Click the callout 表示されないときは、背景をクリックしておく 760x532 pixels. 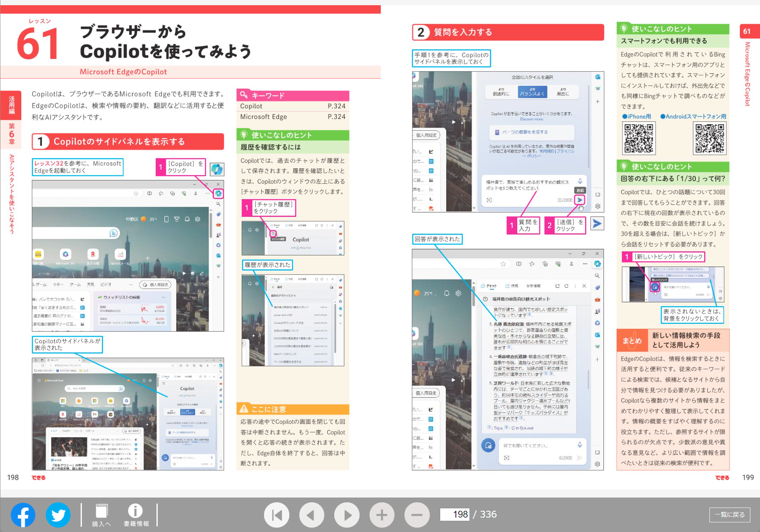pos(692,315)
